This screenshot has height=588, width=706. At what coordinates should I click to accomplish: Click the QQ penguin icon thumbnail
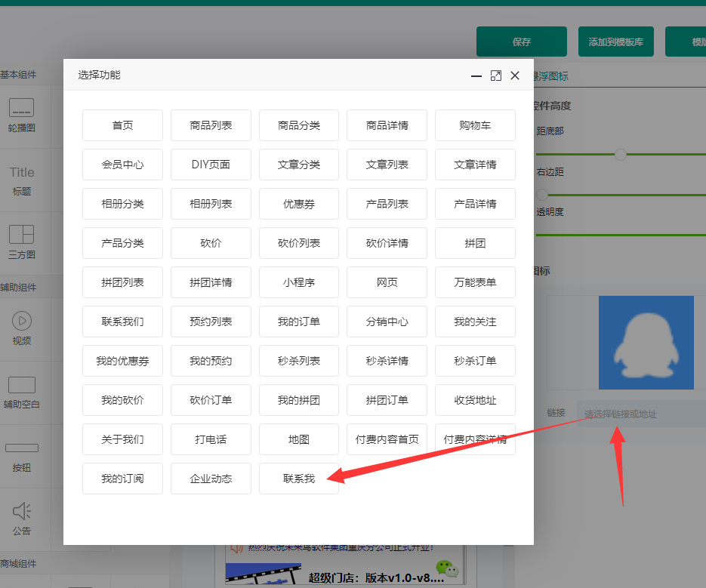coord(646,342)
